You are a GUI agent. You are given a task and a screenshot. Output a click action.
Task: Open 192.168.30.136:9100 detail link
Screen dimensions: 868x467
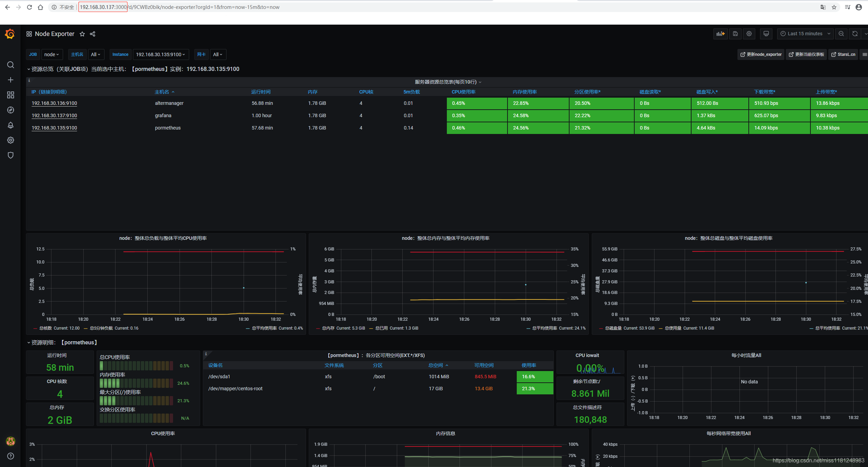tap(54, 103)
